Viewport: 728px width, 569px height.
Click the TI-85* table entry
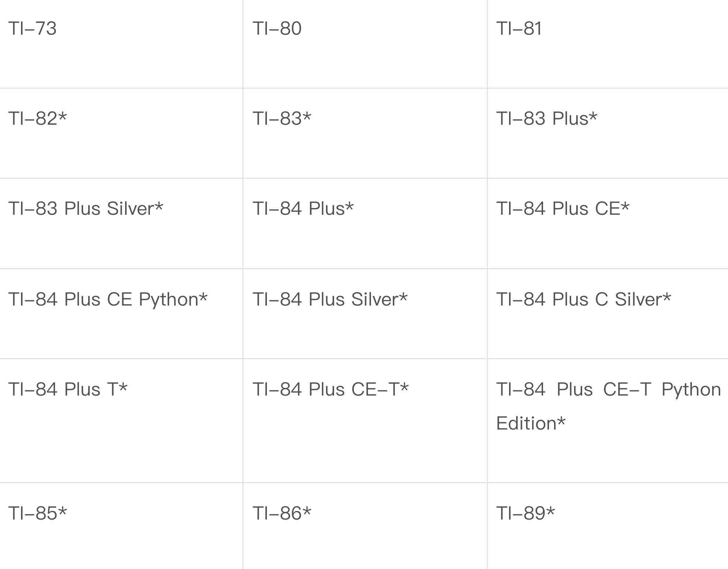point(38,513)
